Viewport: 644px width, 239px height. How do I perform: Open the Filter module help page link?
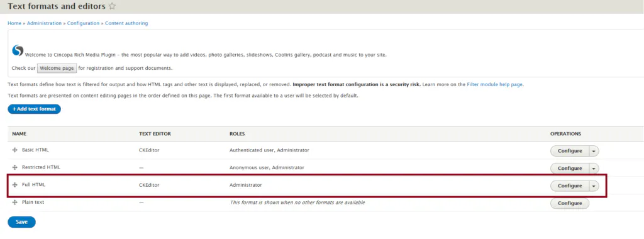coord(494,85)
